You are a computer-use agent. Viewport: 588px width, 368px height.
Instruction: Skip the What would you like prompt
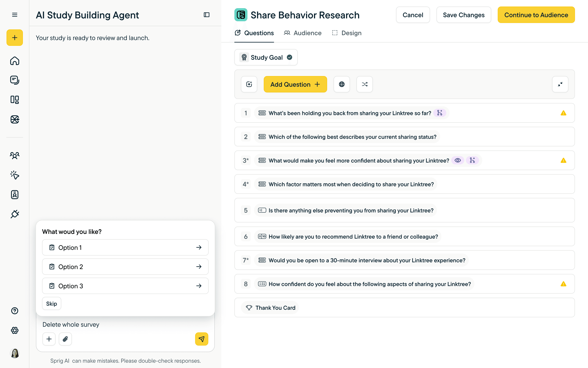point(51,304)
